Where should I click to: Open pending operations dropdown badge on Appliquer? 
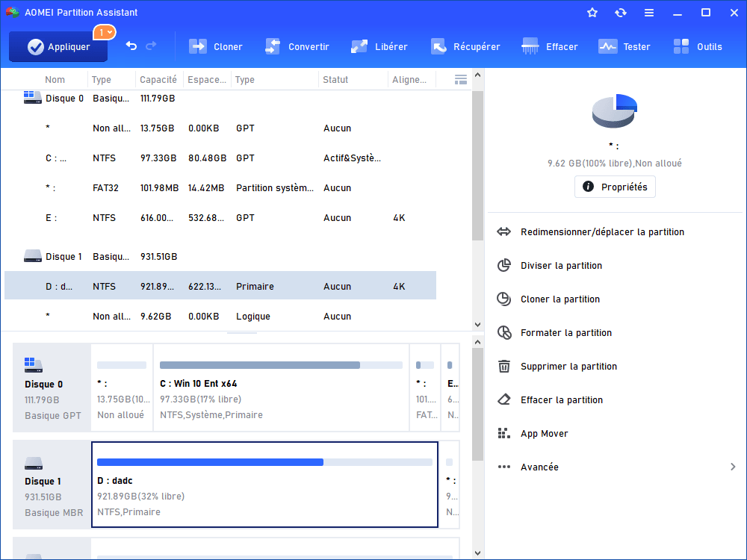point(104,32)
